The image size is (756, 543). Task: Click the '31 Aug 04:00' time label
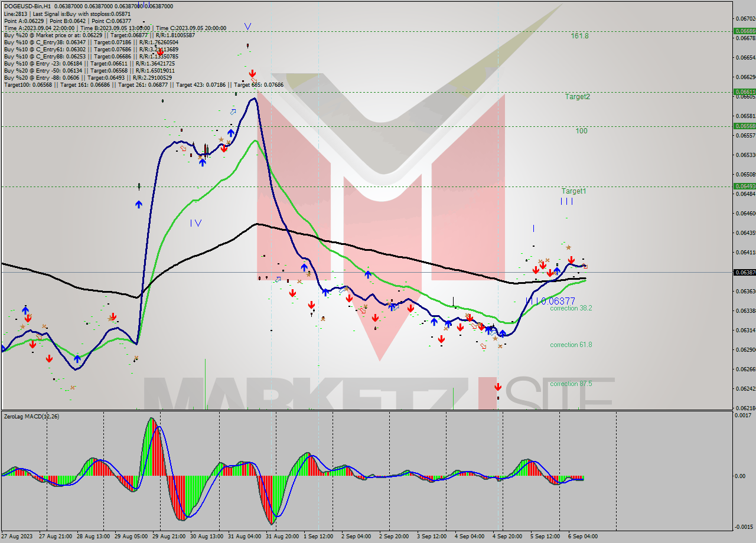click(245, 537)
